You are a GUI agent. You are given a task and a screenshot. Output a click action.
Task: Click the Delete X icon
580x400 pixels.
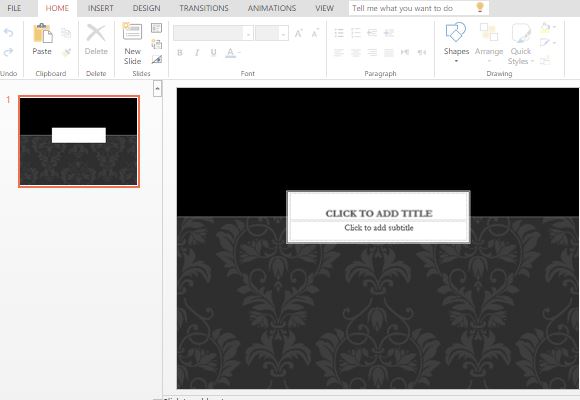[x=96, y=33]
